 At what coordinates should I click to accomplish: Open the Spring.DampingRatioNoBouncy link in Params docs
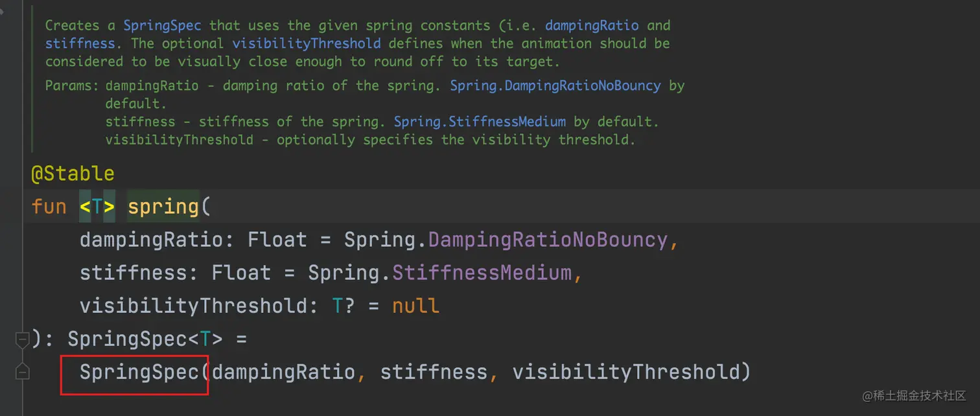click(x=555, y=86)
